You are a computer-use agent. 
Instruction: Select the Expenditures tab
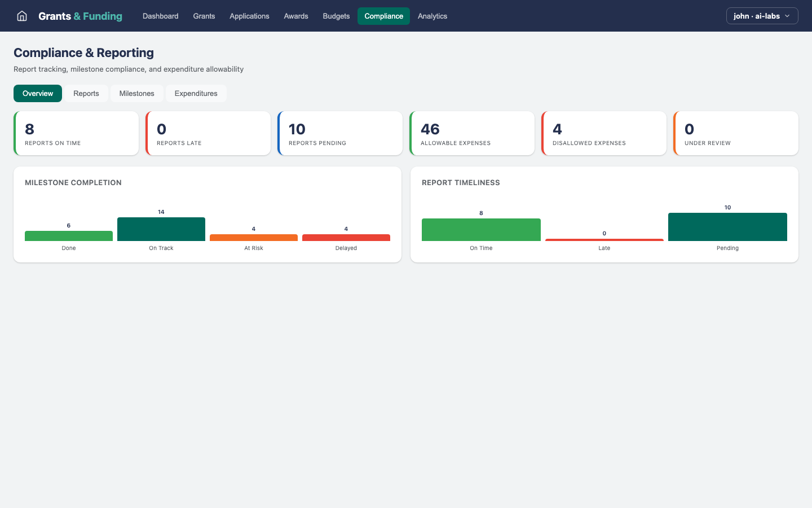click(x=196, y=93)
